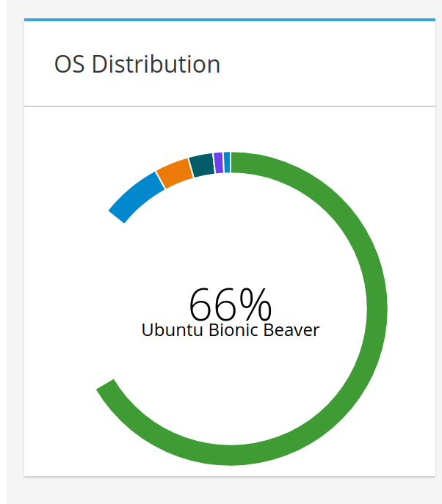Click the green Ubuntu Bionic Beaver donut segment
The height and width of the screenshot is (504, 442).
[x=377, y=309]
